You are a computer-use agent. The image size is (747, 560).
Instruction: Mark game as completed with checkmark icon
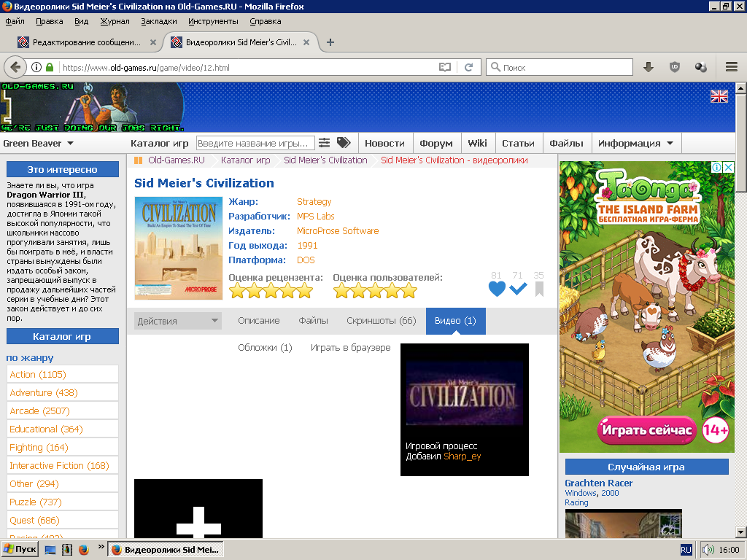coord(518,289)
